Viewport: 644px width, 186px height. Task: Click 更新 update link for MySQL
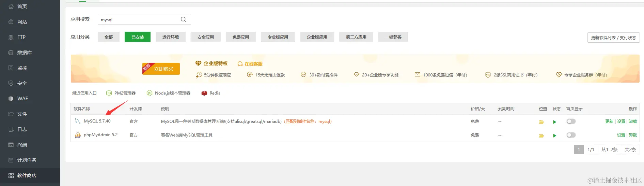pyautogui.click(x=609, y=121)
